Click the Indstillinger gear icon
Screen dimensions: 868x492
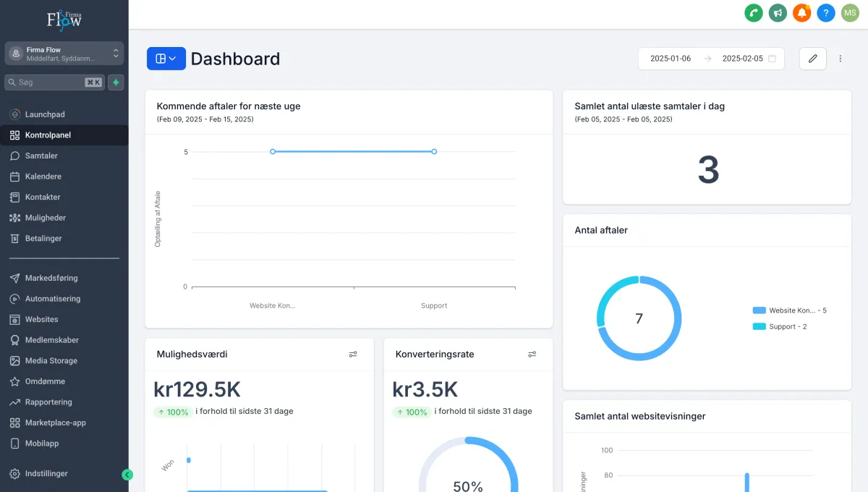point(14,474)
